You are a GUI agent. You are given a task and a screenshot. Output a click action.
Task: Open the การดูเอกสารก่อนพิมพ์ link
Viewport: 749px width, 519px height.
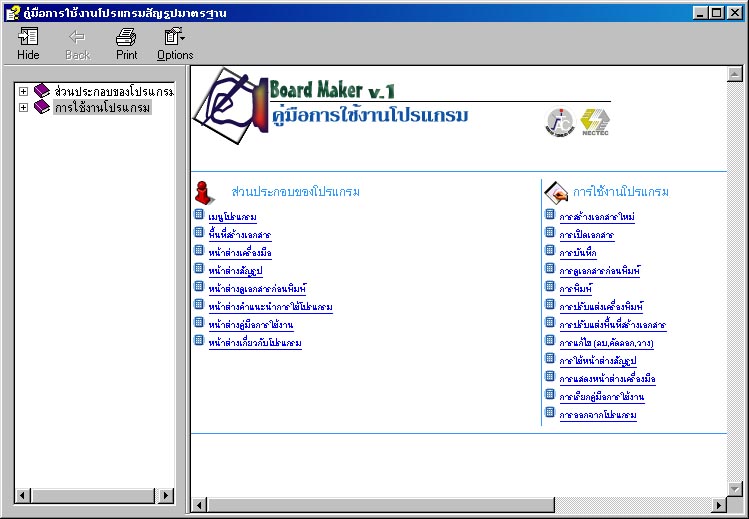[600, 271]
